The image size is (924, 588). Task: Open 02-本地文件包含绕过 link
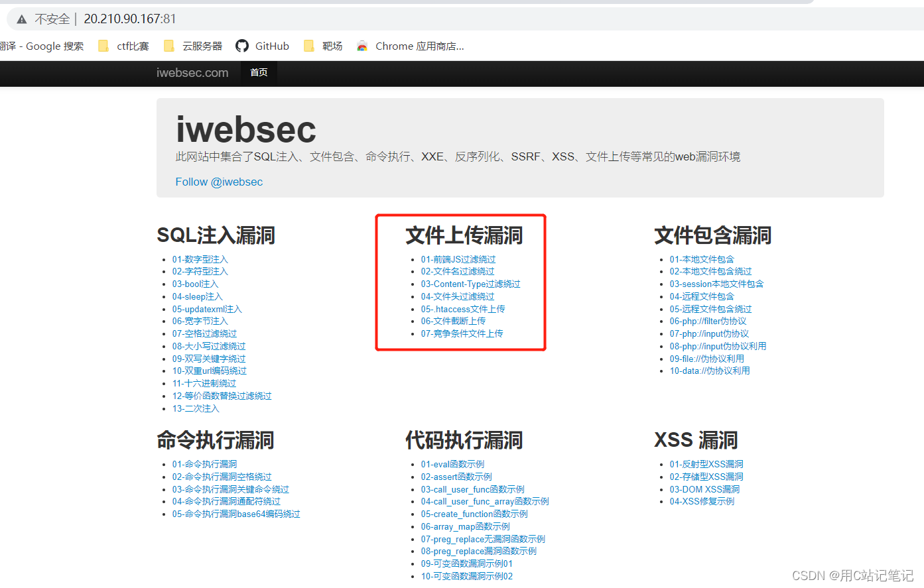(710, 271)
